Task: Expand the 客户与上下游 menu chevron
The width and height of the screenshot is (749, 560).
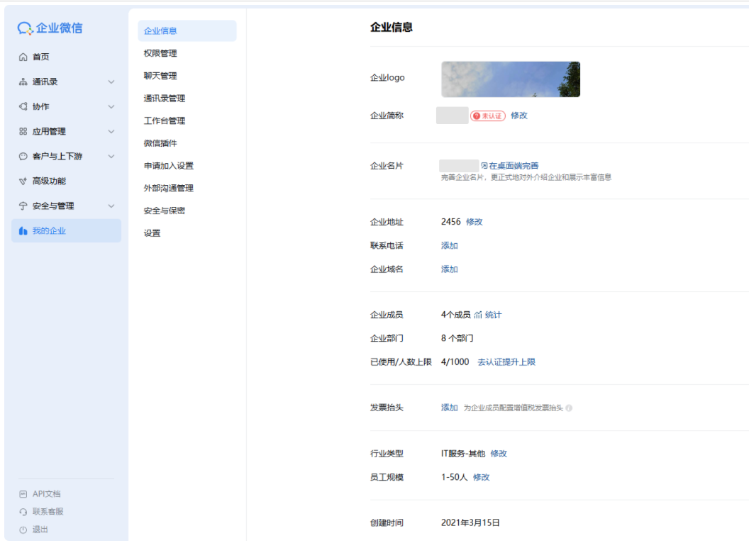Action: click(111, 156)
